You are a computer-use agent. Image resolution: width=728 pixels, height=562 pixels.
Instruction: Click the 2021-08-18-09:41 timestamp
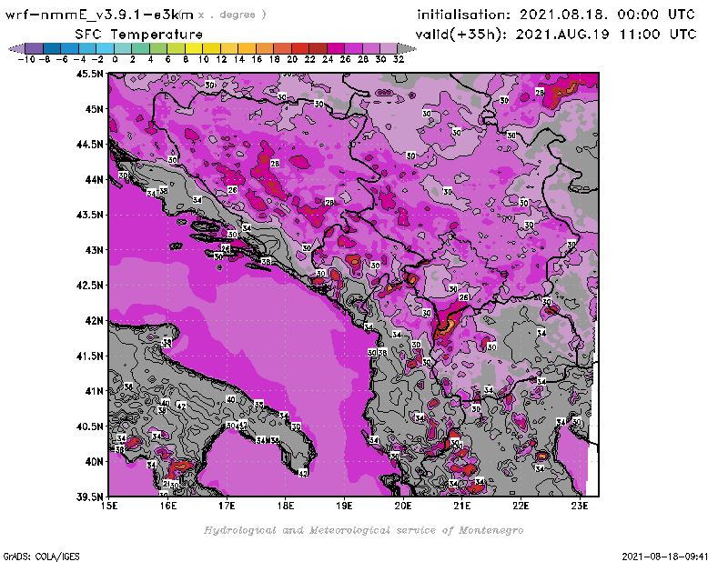coord(665,556)
